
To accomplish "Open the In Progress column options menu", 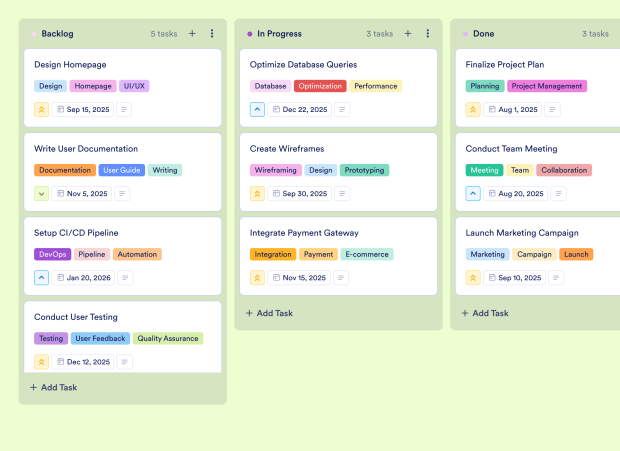I will (428, 34).
